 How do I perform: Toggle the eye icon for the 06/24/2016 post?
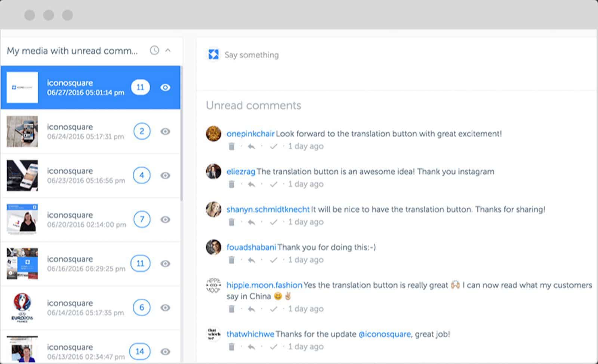(165, 131)
